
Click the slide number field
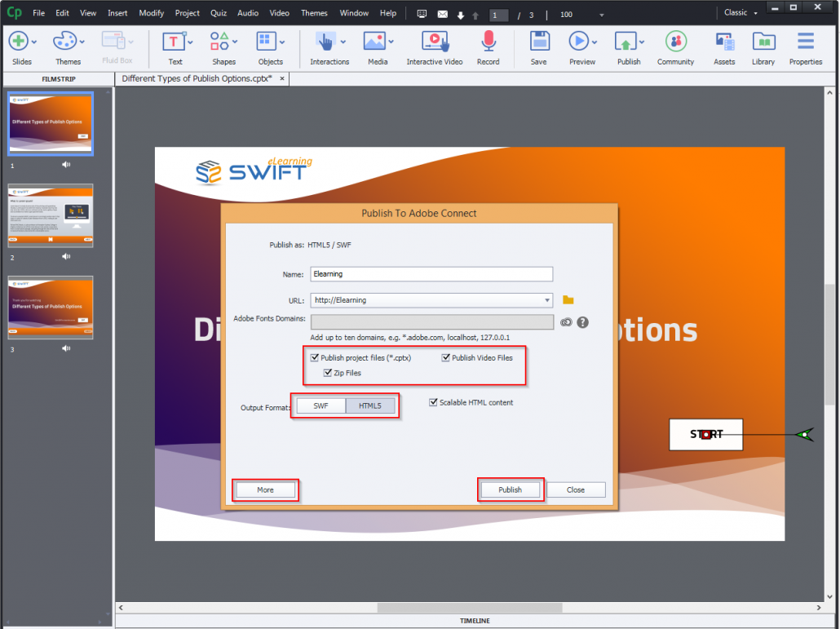pyautogui.click(x=498, y=15)
